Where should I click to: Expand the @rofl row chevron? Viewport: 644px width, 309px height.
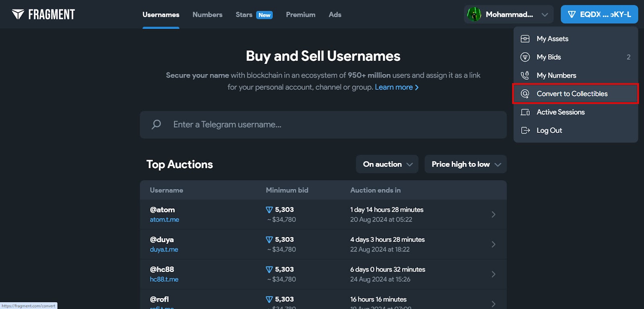click(493, 304)
